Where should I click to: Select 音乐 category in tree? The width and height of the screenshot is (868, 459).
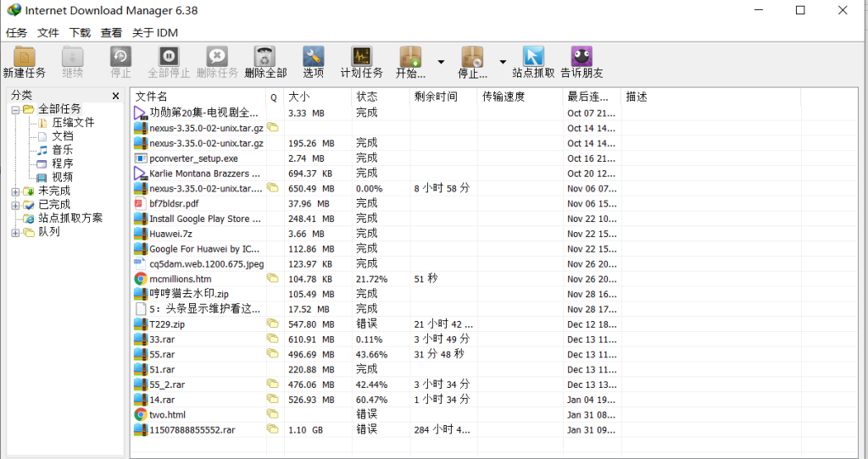click(63, 150)
